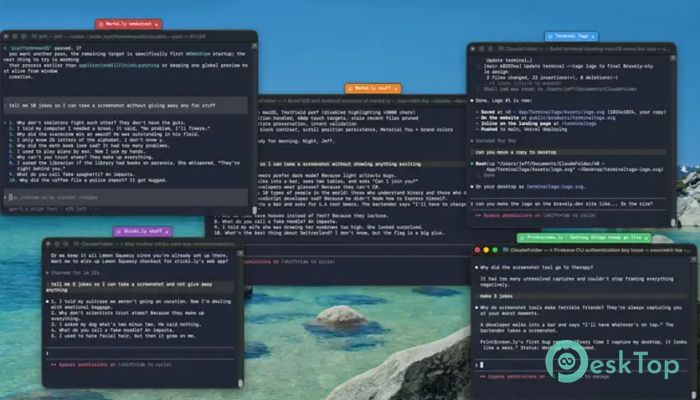Open the chevron menu on blue Terminal Tags tag
Viewport: 700px width, 400px height.
coord(593,36)
